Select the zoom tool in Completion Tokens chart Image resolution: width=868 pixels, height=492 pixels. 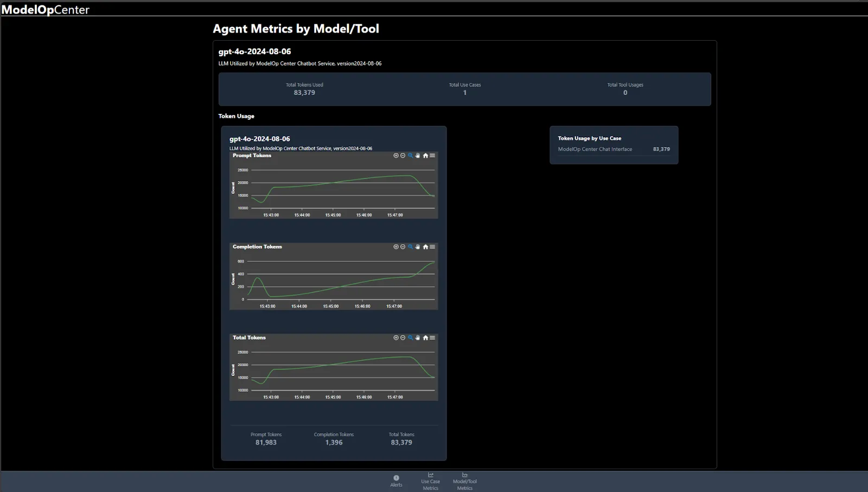point(411,247)
